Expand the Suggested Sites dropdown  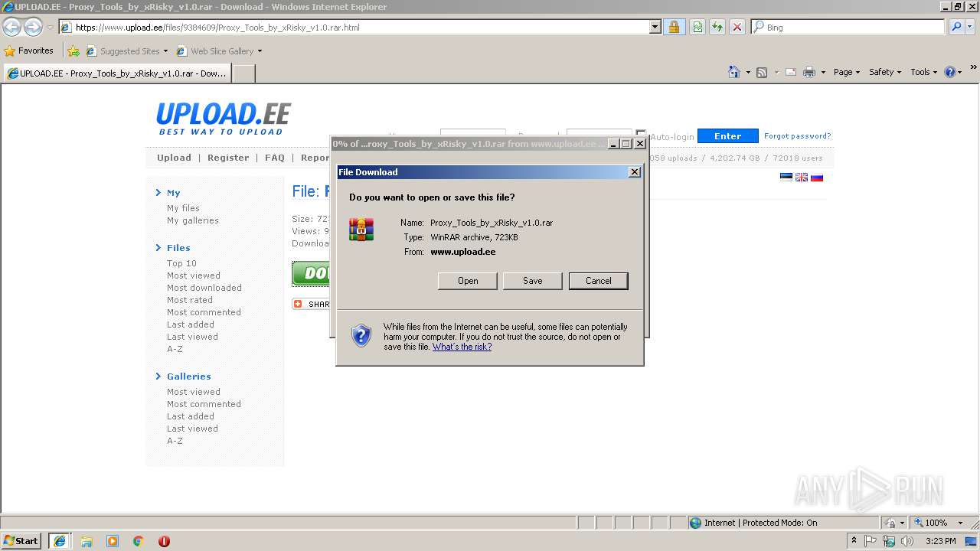point(165,51)
